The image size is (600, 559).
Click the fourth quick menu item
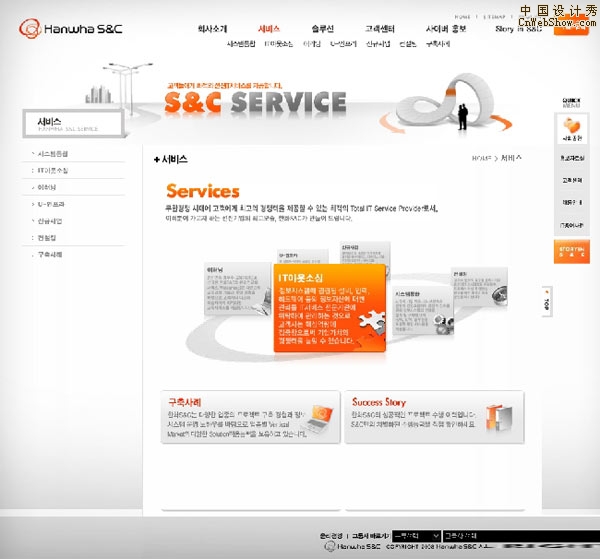[572, 202]
